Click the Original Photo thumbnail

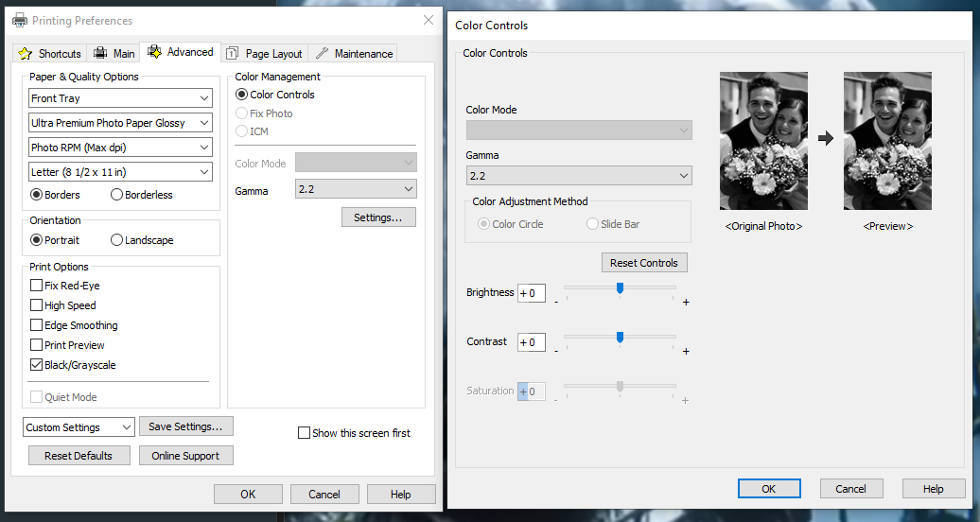(763, 141)
